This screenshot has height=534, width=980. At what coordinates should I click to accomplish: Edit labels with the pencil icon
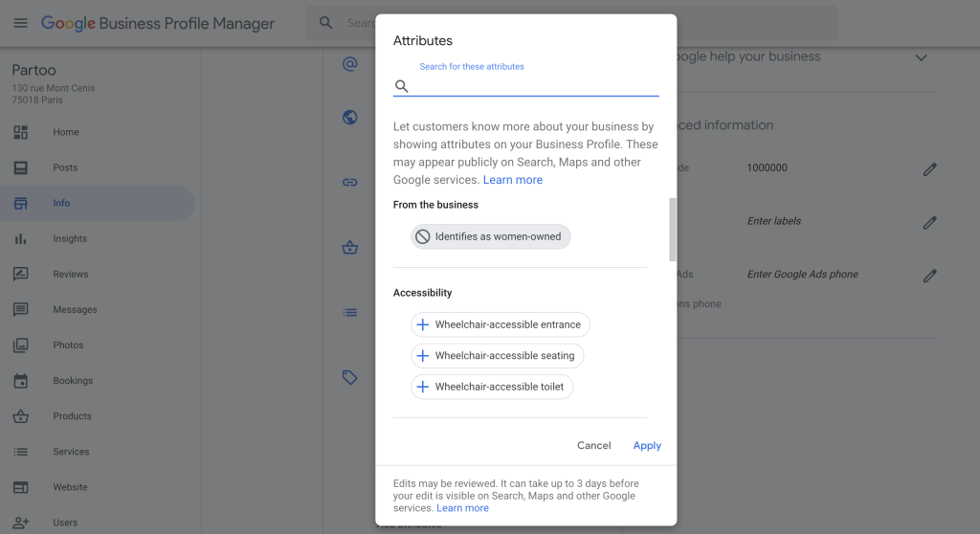tap(930, 223)
